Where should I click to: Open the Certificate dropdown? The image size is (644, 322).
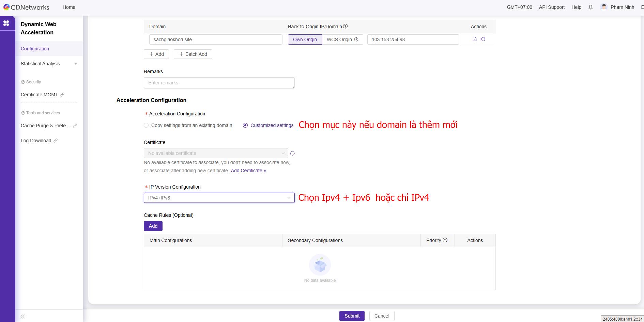pyautogui.click(x=216, y=153)
